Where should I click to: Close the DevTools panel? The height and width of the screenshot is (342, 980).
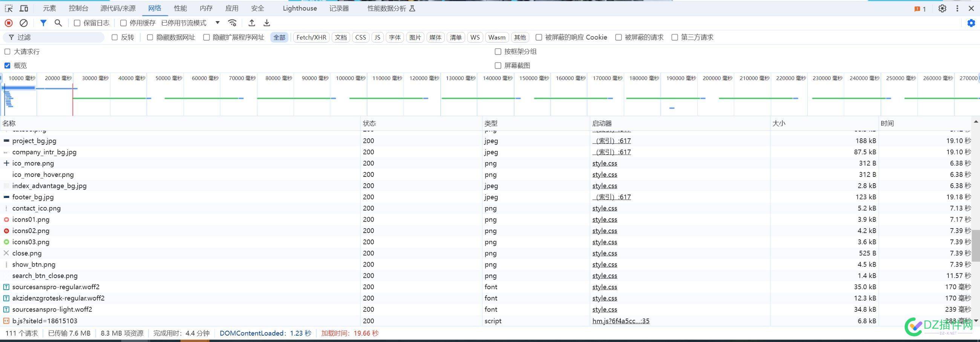click(971, 8)
